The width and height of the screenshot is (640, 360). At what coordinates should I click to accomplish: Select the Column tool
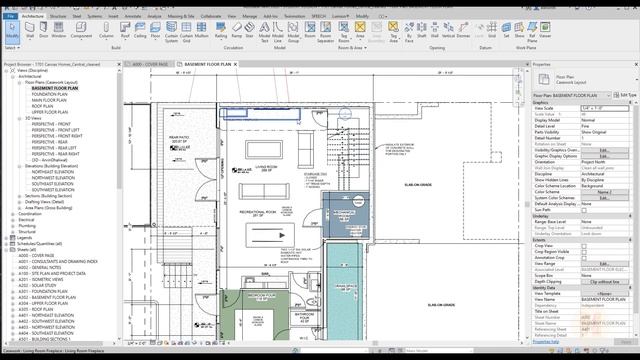pyautogui.click(x=106, y=31)
